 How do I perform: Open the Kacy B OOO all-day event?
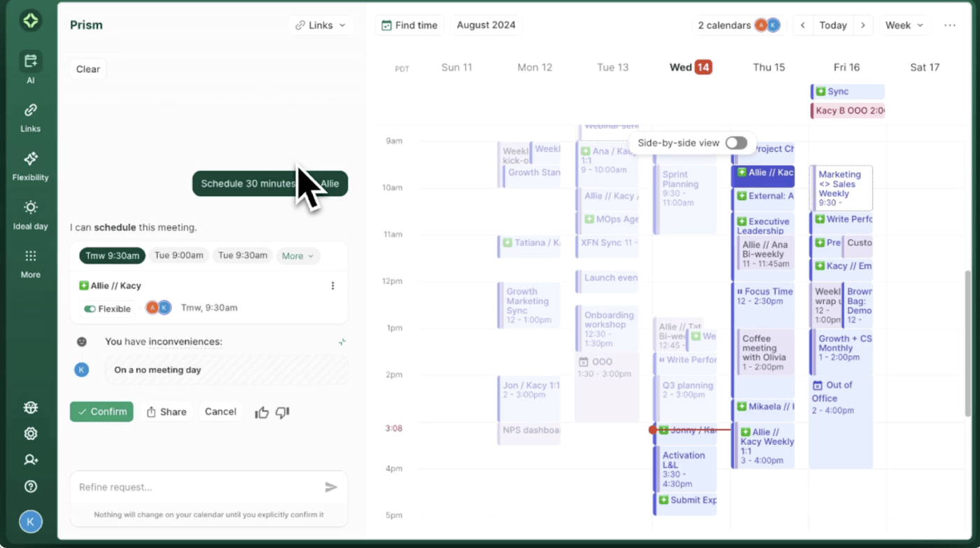click(x=848, y=111)
